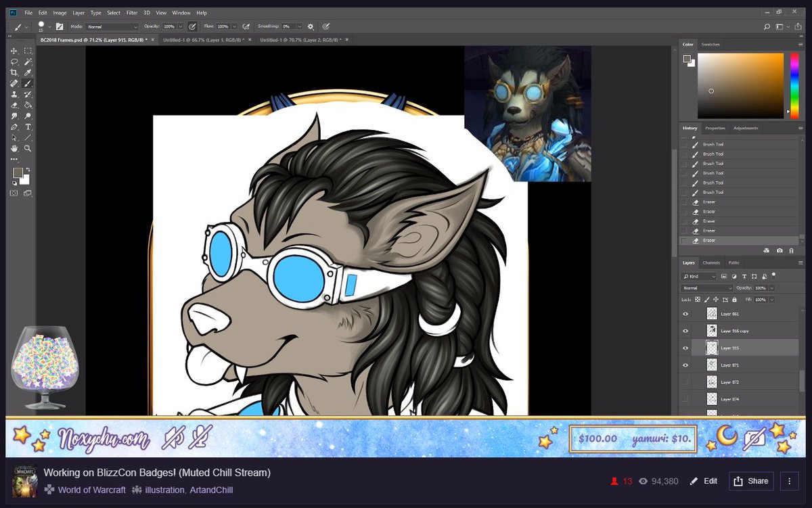The height and width of the screenshot is (508, 812).
Task: Switch to the Channels tab
Action: click(x=711, y=262)
